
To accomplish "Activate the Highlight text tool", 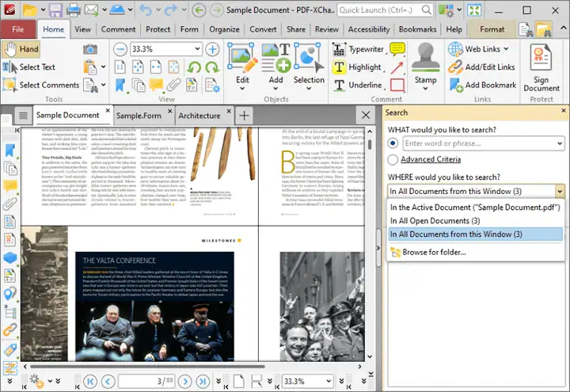I will [x=356, y=67].
